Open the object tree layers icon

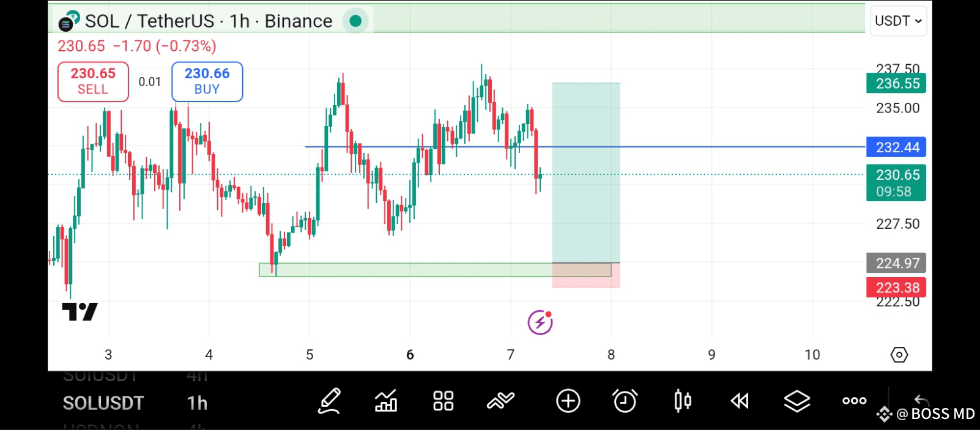[x=796, y=401]
